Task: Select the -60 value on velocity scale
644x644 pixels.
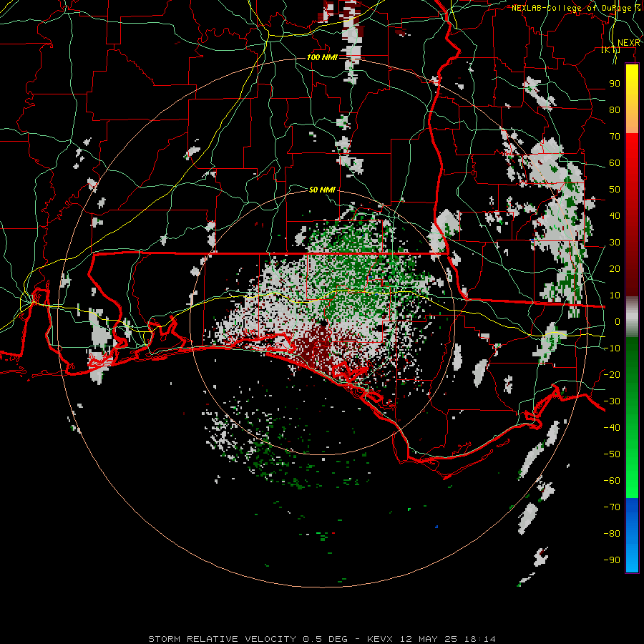Action: coord(612,481)
